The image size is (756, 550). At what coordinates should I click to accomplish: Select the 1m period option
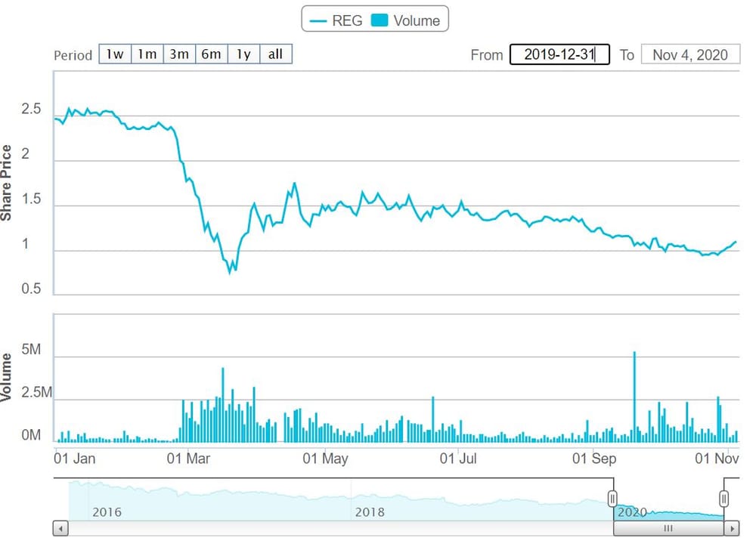coord(147,54)
